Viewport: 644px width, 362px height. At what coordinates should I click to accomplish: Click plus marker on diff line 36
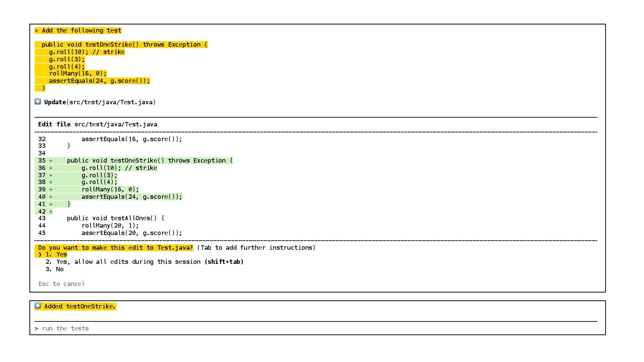tap(51, 168)
